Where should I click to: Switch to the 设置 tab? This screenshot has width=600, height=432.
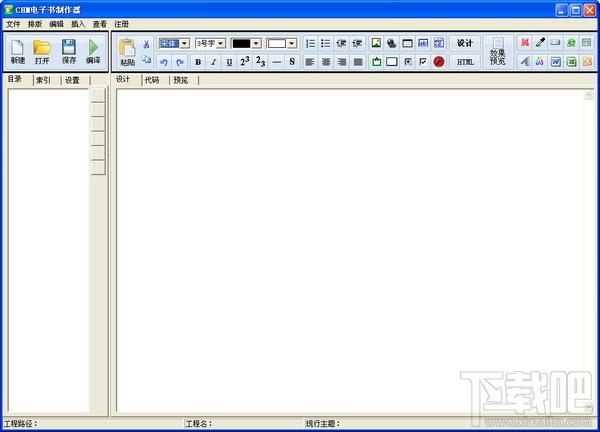point(72,80)
